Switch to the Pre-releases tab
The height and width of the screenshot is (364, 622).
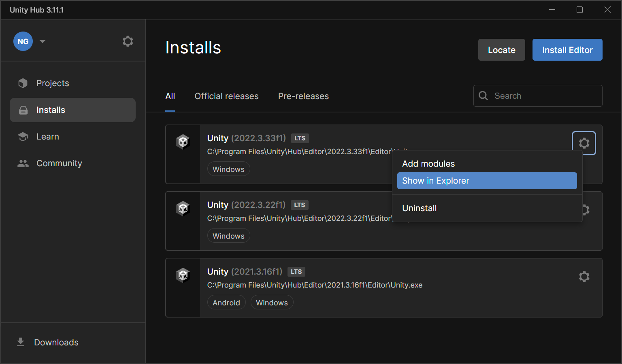[x=303, y=96]
